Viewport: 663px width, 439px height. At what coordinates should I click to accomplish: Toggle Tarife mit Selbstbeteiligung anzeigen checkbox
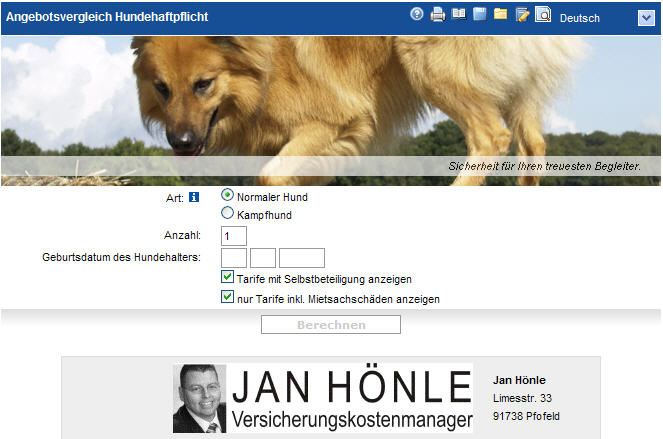pos(228,277)
